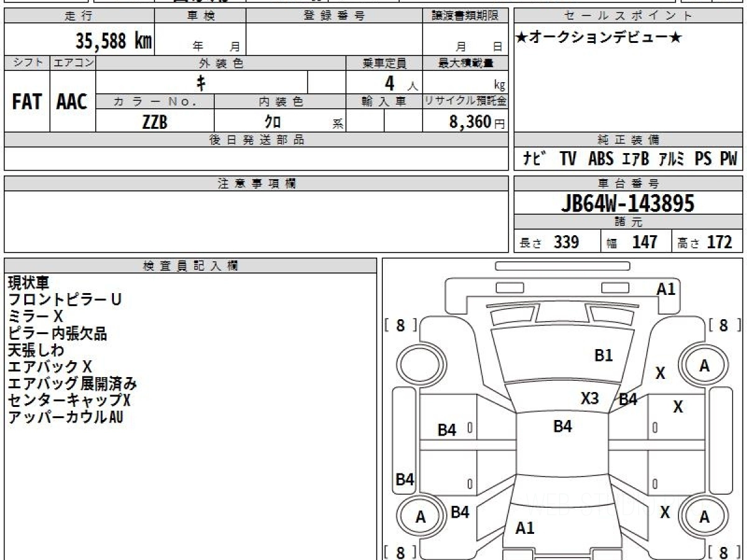Click the note 天張しわ

point(36,350)
